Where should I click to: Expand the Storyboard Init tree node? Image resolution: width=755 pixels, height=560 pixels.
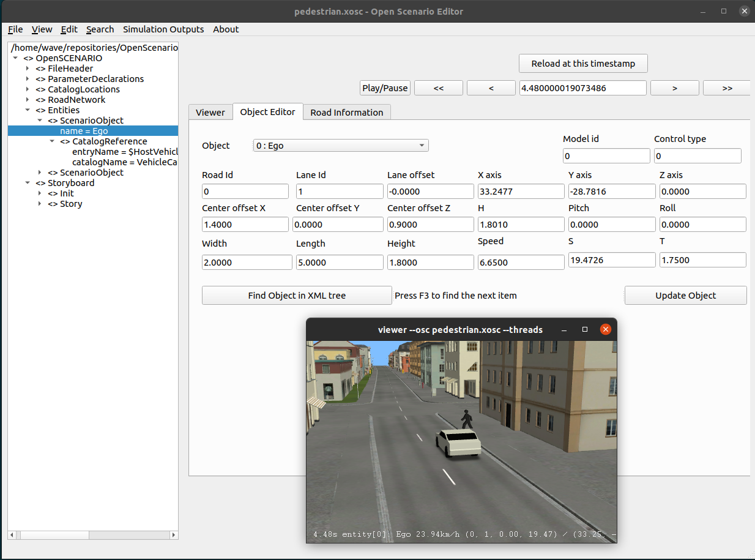point(40,193)
